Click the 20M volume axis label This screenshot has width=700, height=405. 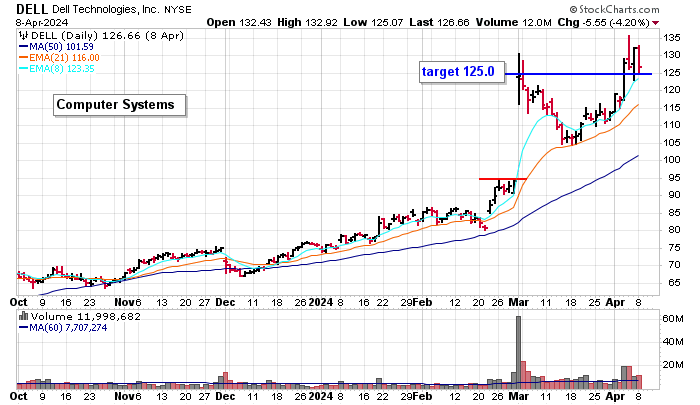point(673,365)
